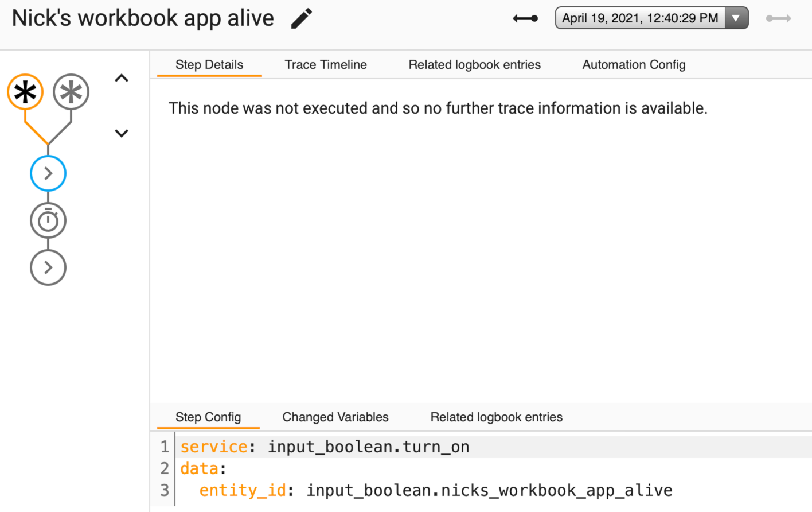
Task: Open the timer delay node details
Action: [48, 220]
